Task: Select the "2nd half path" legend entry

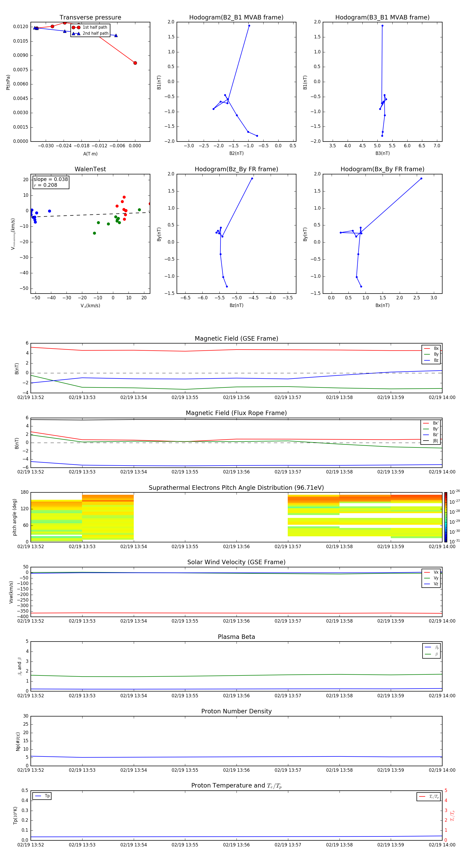Action: [x=90, y=33]
